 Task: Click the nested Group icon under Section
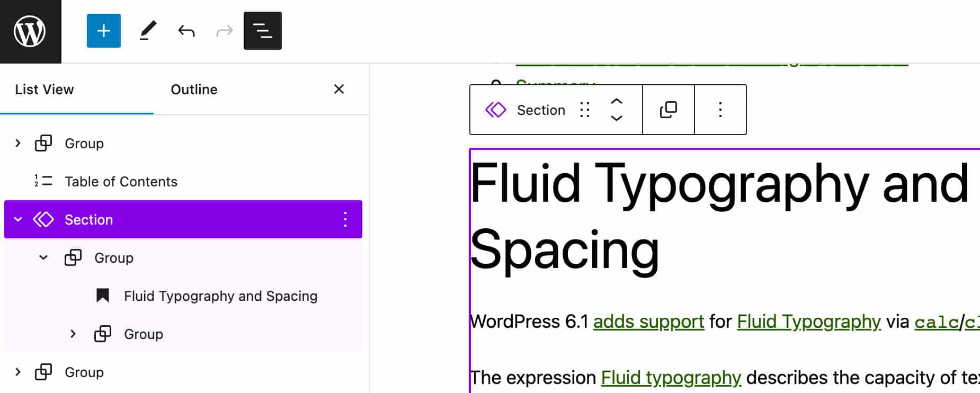73,257
